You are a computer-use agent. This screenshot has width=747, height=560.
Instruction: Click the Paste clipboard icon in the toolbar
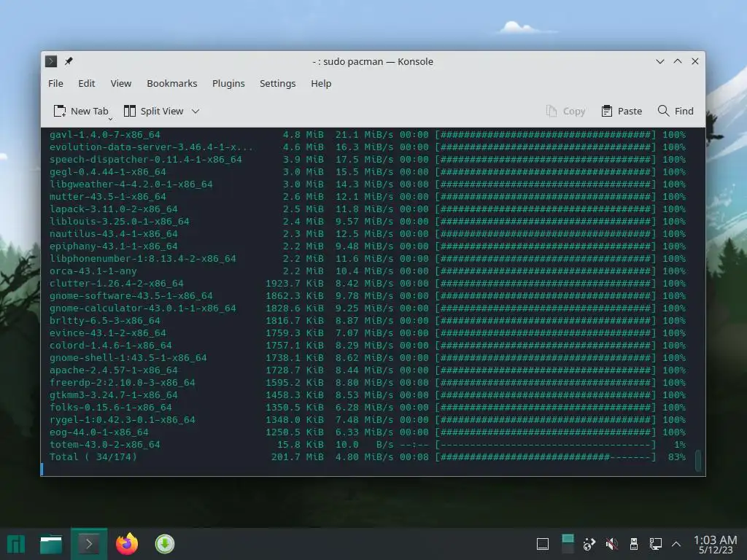coord(606,111)
